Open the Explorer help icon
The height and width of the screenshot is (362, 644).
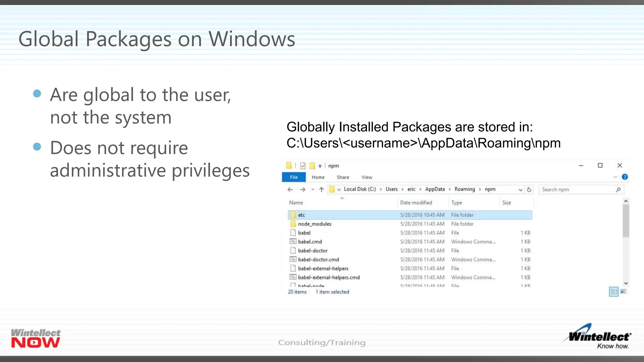[625, 177]
